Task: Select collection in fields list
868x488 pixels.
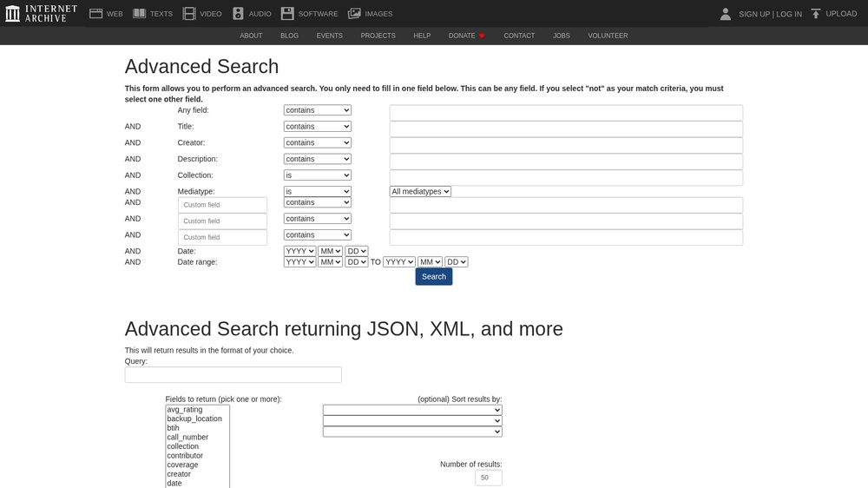Action: coord(197,446)
